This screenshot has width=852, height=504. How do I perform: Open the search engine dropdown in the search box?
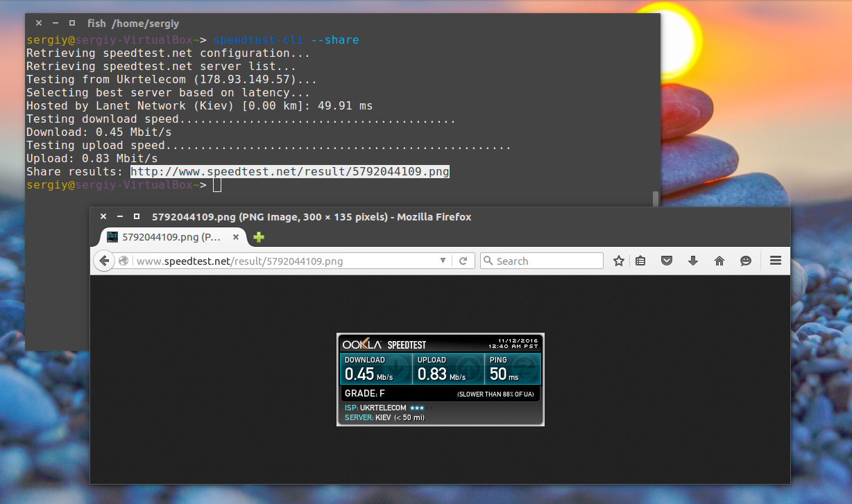pos(488,261)
